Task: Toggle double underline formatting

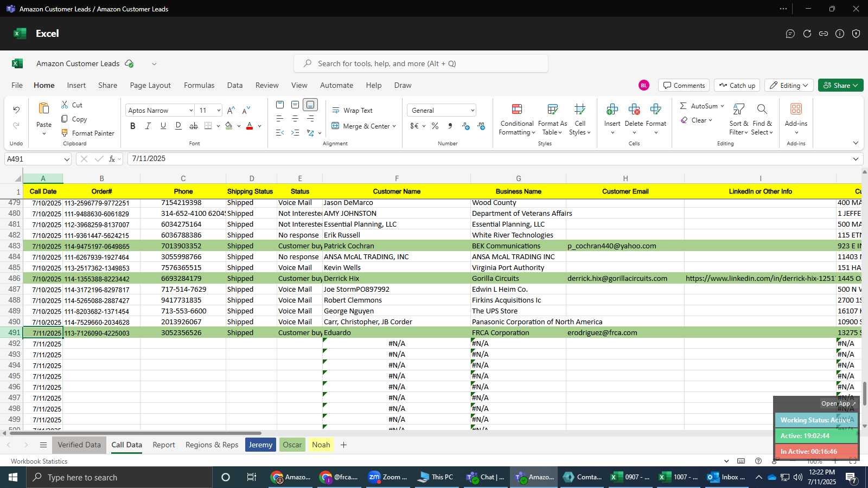Action: [x=178, y=126]
